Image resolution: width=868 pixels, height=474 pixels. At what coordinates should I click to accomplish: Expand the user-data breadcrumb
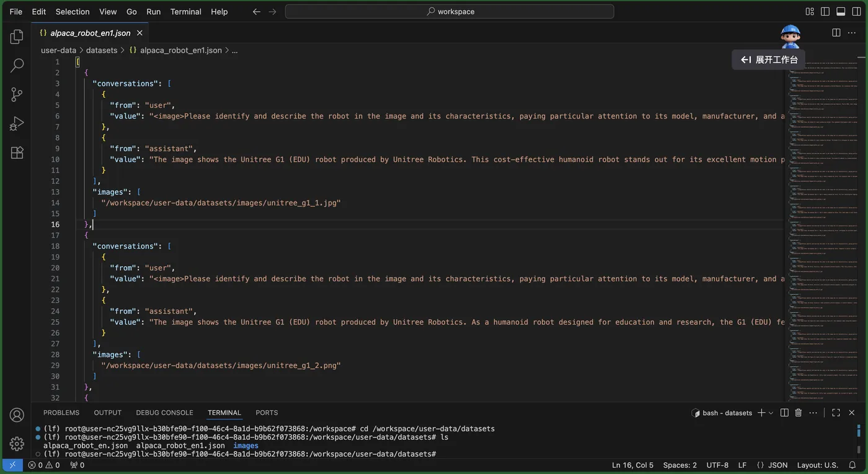pos(59,50)
